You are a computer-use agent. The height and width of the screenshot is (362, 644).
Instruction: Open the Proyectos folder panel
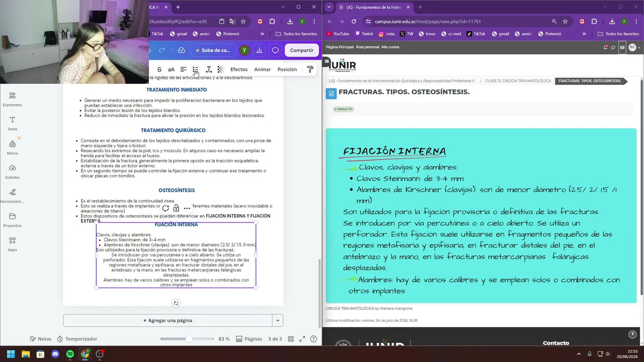(12, 220)
